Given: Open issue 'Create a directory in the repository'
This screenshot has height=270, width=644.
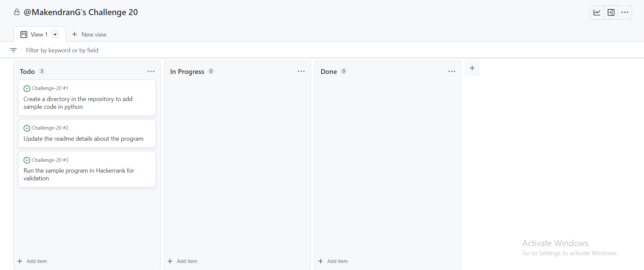Looking at the screenshot, I should (x=78, y=103).
